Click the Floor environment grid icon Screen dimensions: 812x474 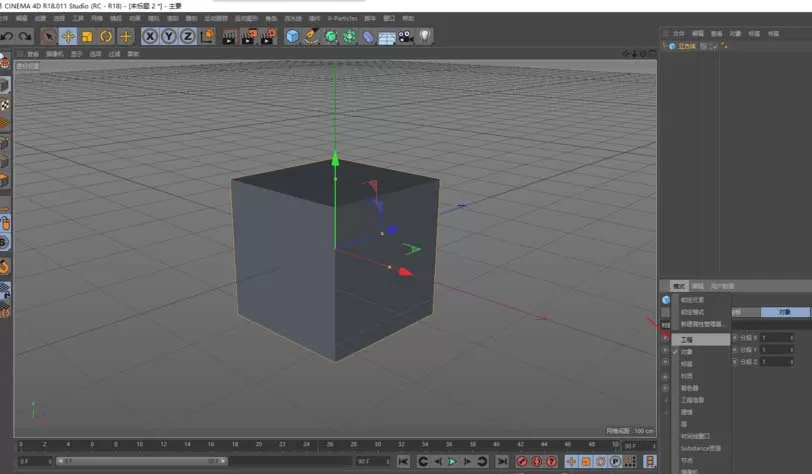pos(387,37)
